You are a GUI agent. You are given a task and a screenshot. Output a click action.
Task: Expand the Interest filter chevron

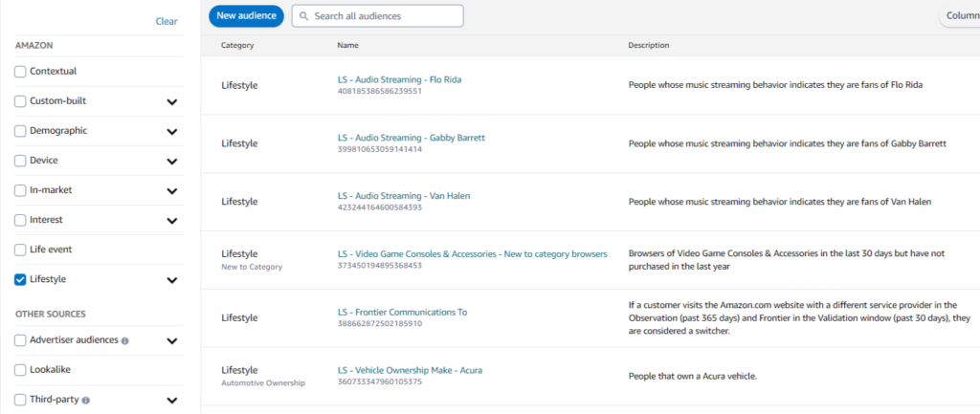pyautogui.click(x=172, y=221)
